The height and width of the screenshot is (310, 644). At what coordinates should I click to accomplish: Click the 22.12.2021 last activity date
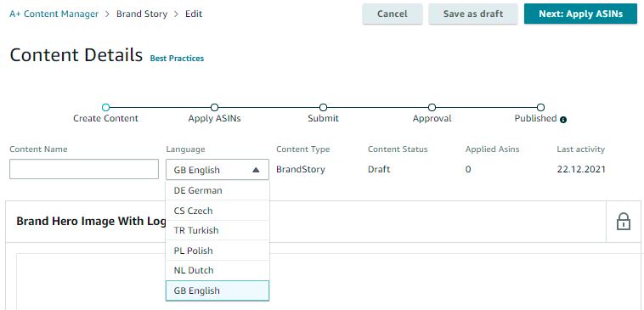click(581, 169)
